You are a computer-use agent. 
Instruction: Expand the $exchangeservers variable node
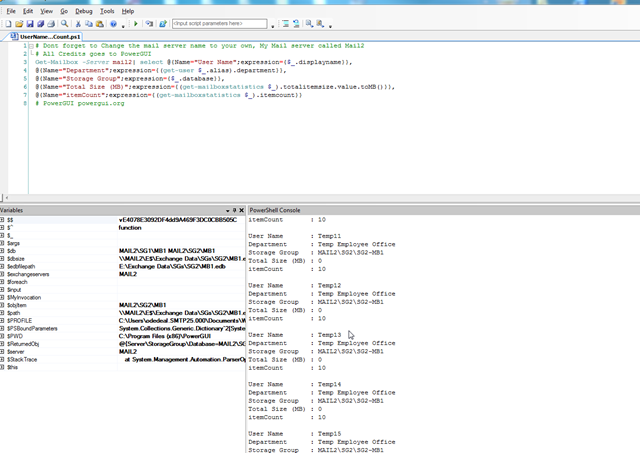tap(2, 274)
